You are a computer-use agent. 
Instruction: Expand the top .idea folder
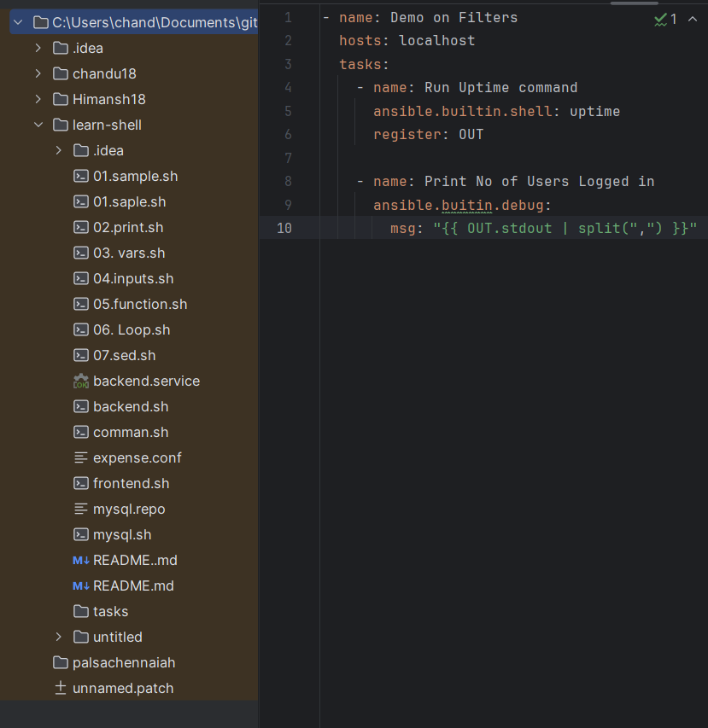coord(38,48)
